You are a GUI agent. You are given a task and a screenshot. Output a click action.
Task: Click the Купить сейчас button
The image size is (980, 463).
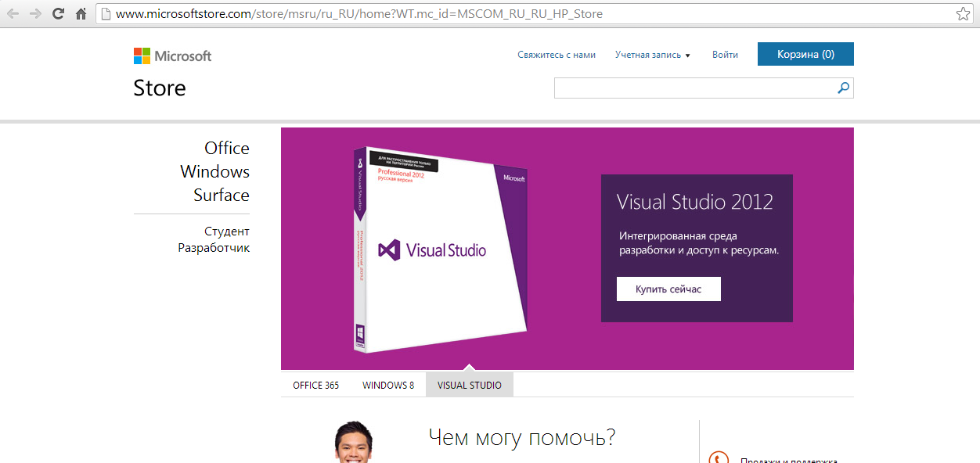pos(668,289)
